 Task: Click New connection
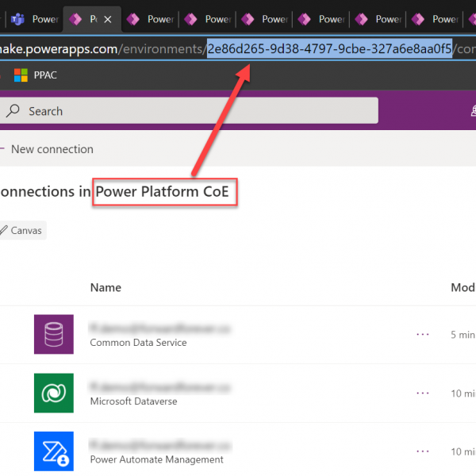click(51, 149)
